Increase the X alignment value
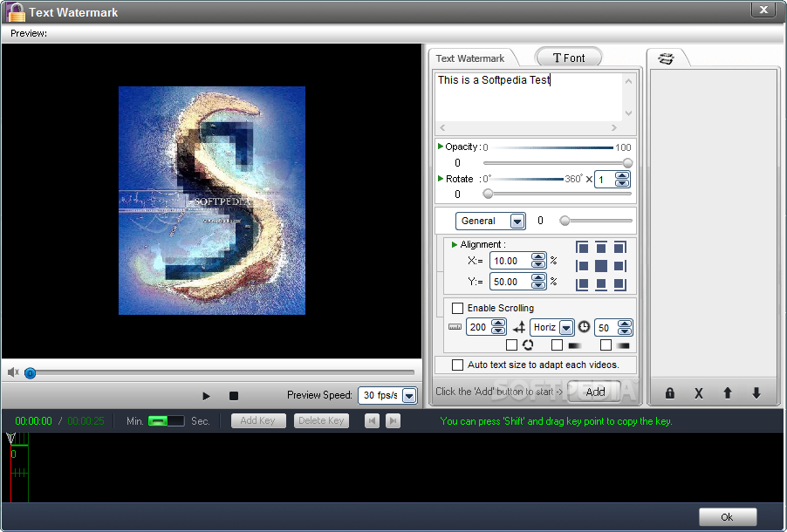The image size is (787, 532). [x=538, y=257]
